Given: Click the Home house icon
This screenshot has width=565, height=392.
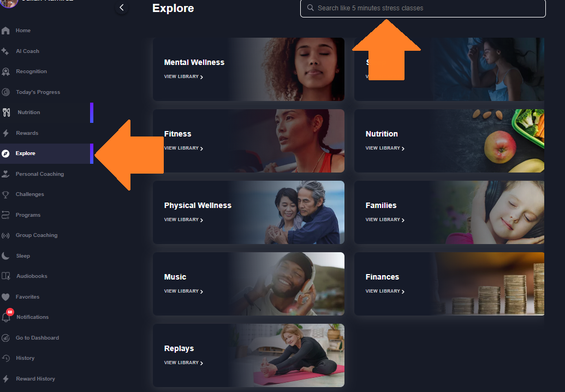Looking at the screenshot, I should tap(5, 31).
